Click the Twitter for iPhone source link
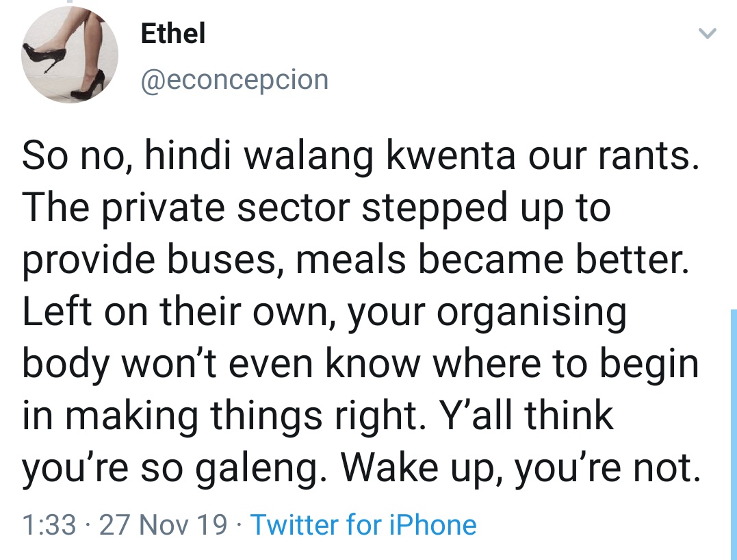Image resolution: width=737 pixels, height=560 pixels. point(363,525)
